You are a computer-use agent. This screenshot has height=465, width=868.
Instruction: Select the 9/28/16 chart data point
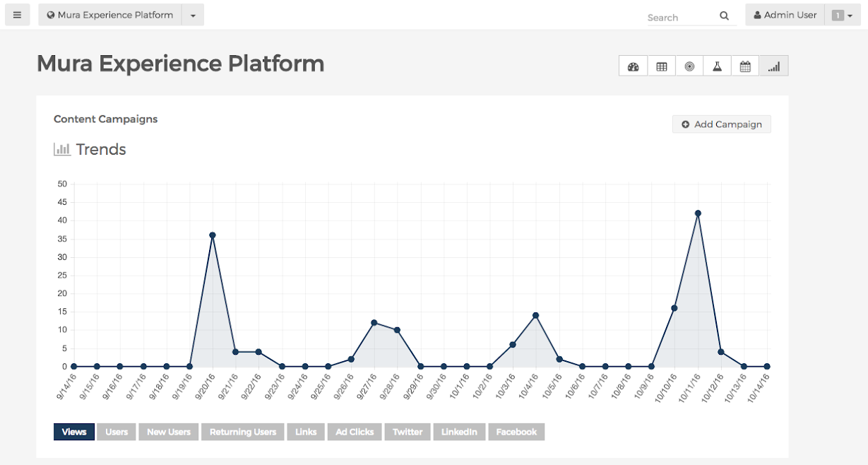(397, 330)
